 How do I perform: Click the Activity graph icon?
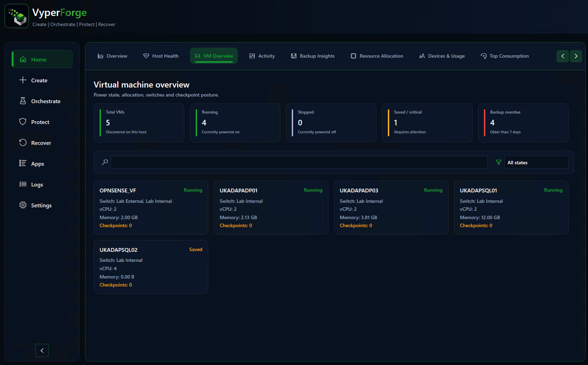click(252, 56)
